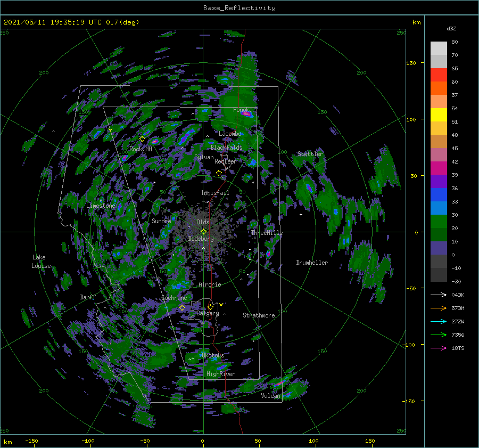Click the Okotoks city label
Screen dimensions: 479x448
[213, 355]
